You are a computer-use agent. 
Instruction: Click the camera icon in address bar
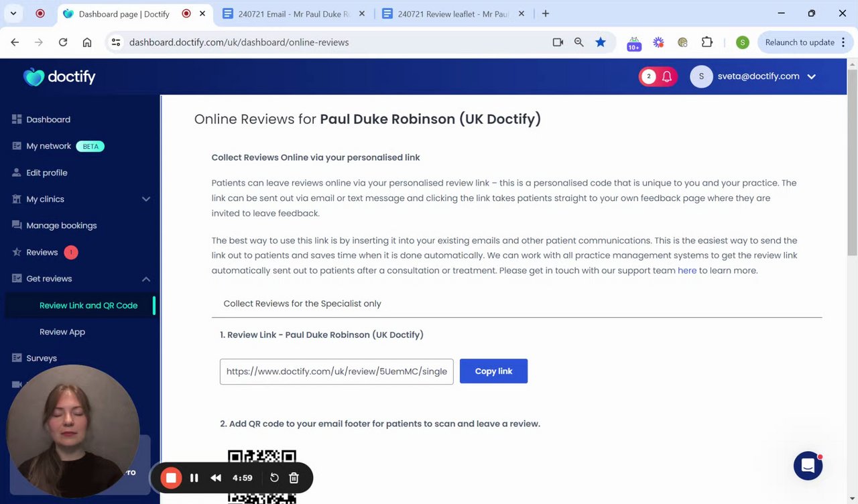click(558, 42)
